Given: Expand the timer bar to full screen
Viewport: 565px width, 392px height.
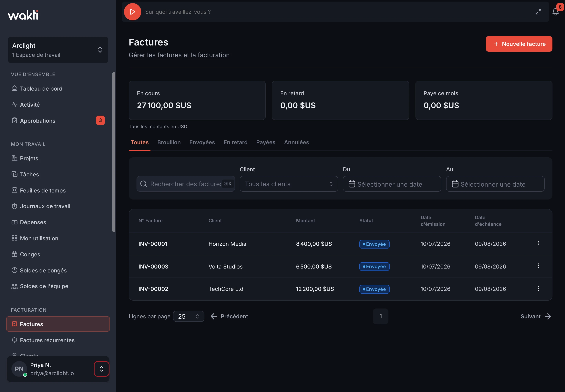Looking at the screenshot, I should (538, 12).
